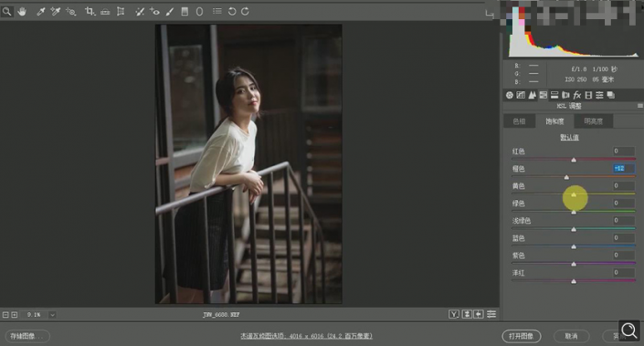Open the workflow options link at bottom
644x346 pixels.
[306, 336]
